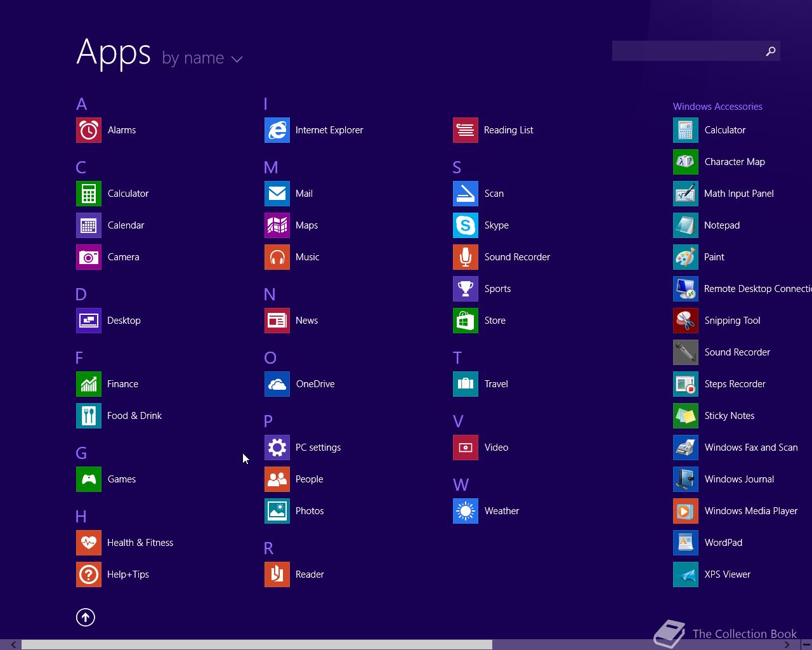Click the up arrow to return to Start
Image resolution: width=812 pixels, height=650 pixels.
[x=86, y=617]
